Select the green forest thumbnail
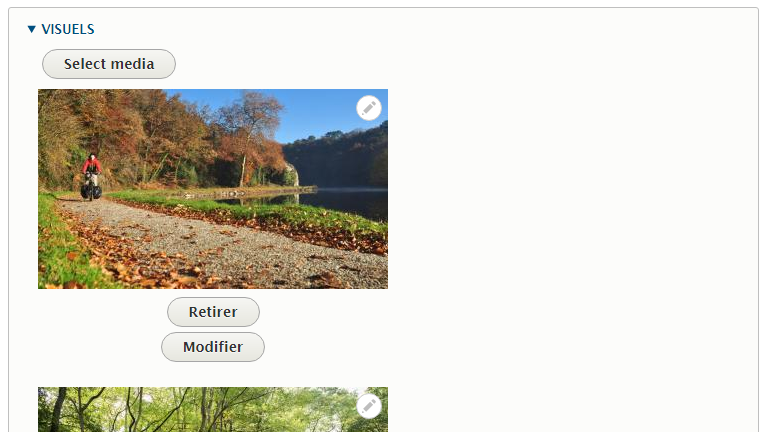This screenshot has height=432, width=772. (213, 409)
